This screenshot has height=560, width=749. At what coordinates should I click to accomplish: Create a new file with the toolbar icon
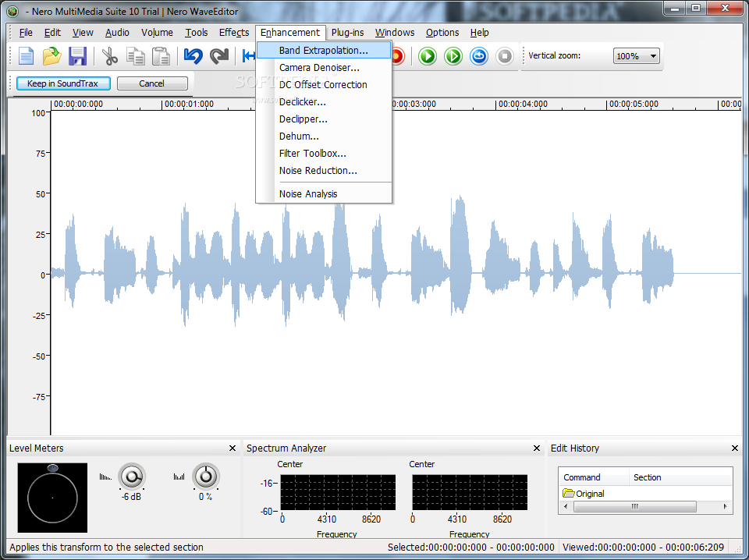click(27, 56)
